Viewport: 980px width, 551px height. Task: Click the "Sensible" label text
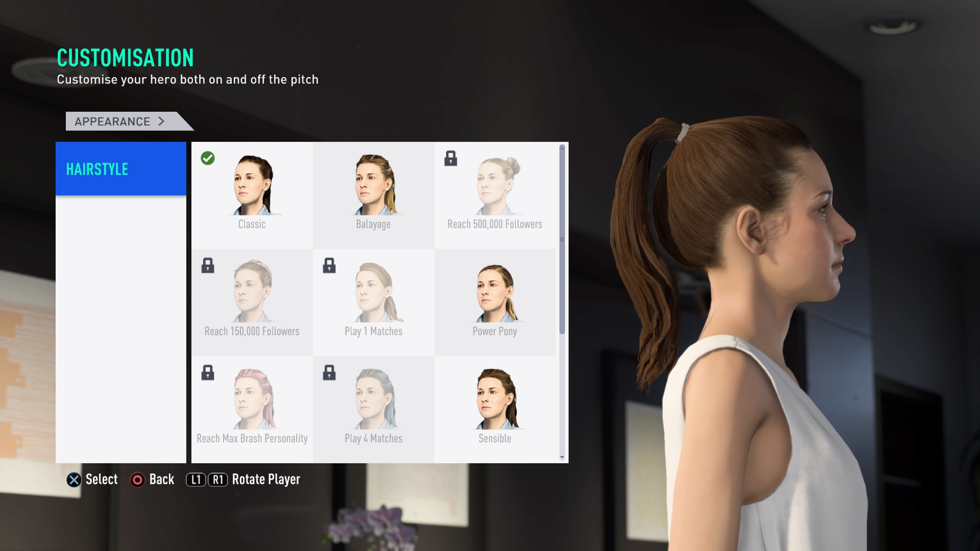click(x=495, y=439)
